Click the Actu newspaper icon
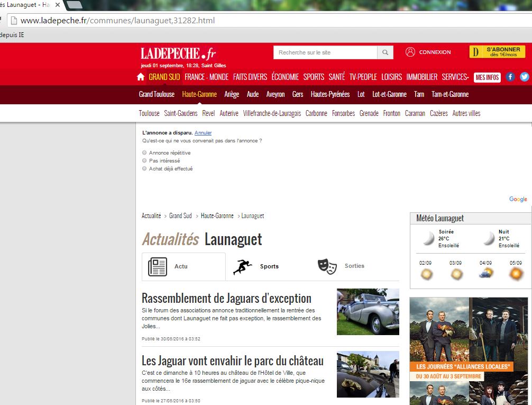Viewport: 532px width, 405px height. pyautogui.click(x=158, y=267)
